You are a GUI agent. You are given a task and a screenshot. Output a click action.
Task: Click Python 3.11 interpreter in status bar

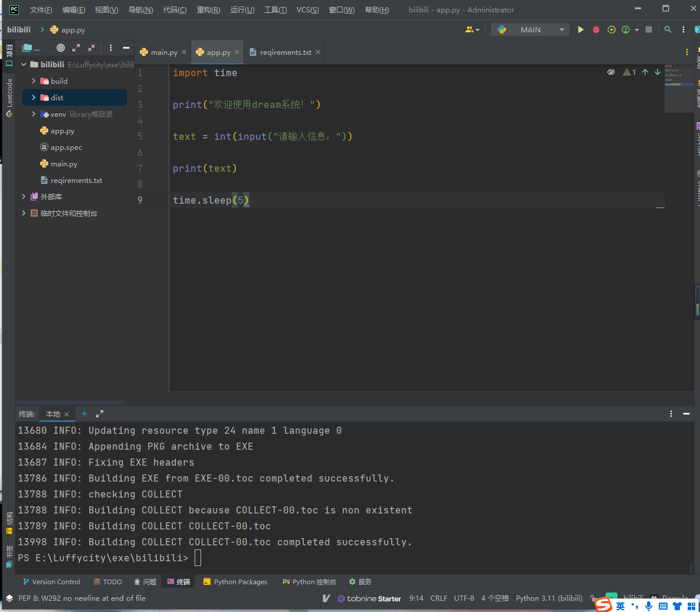click(548, 598)
